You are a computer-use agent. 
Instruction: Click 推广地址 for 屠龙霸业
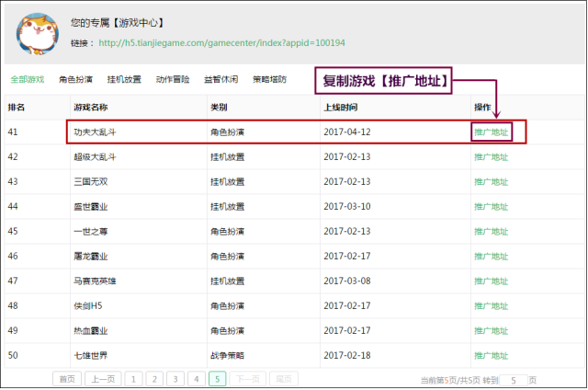[492, 256]
